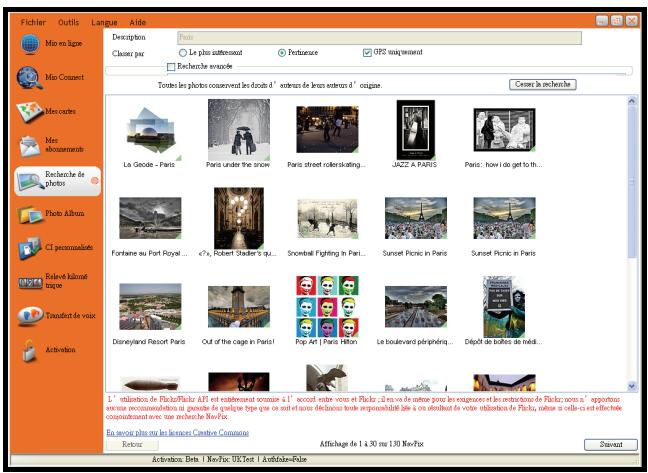Open the Langue menu
The image size is (648, 473).
(104, 22)
